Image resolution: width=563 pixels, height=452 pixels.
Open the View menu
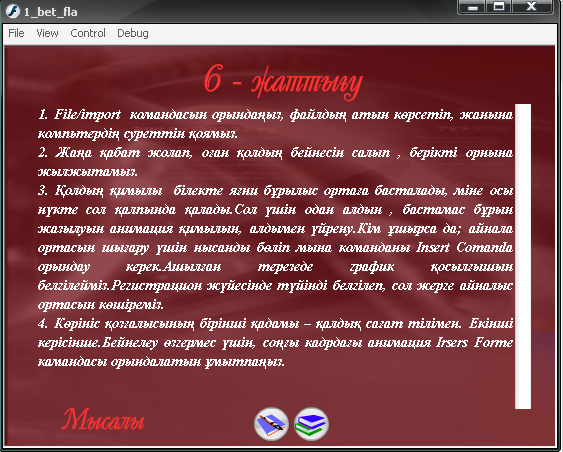coord(47,33)
